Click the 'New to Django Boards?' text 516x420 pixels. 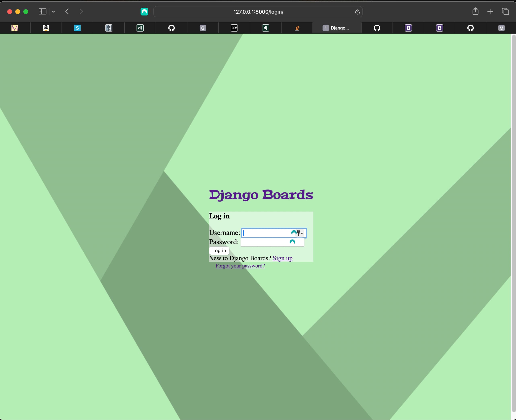click(240, 258)
